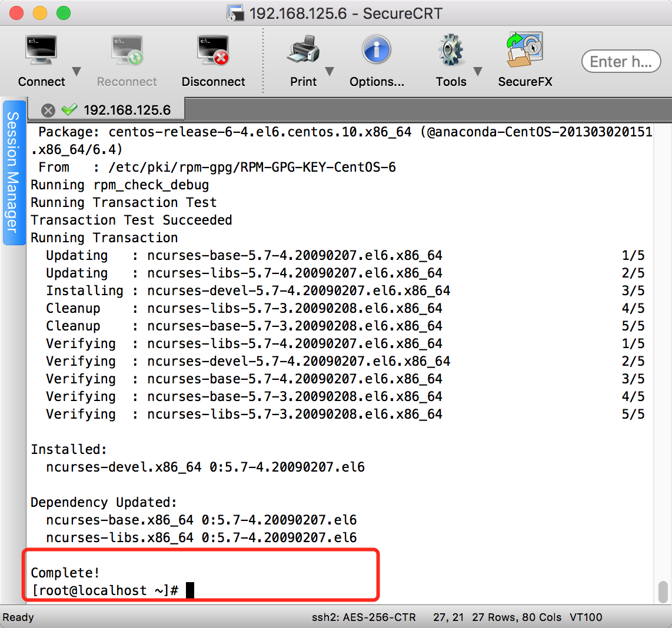The width and height of the screenshot is (672, 628).
Task: Click 'Transaction Test Succeeded' line
Action: pyautogui.click(x=131, y=220)
